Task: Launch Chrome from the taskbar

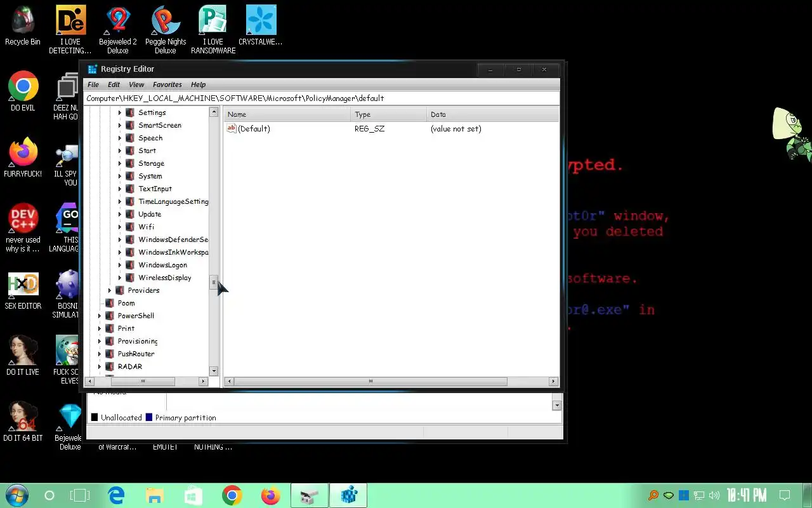Action: click(232, 495)
